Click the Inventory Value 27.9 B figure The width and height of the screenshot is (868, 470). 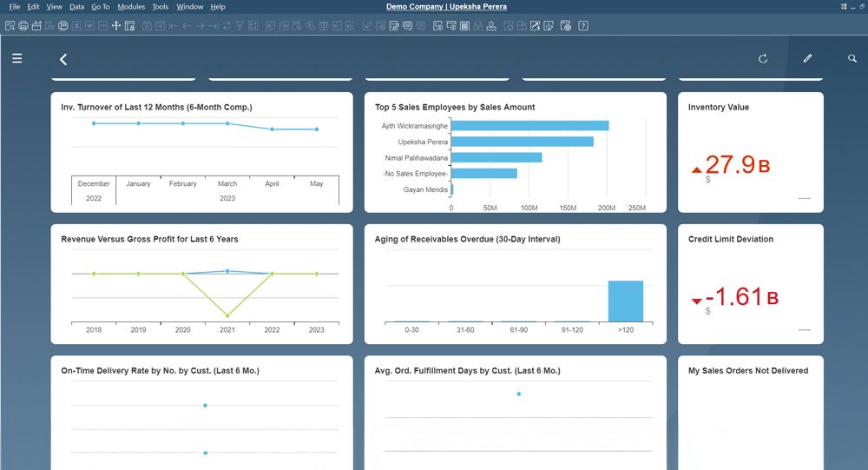pos(738,164)
